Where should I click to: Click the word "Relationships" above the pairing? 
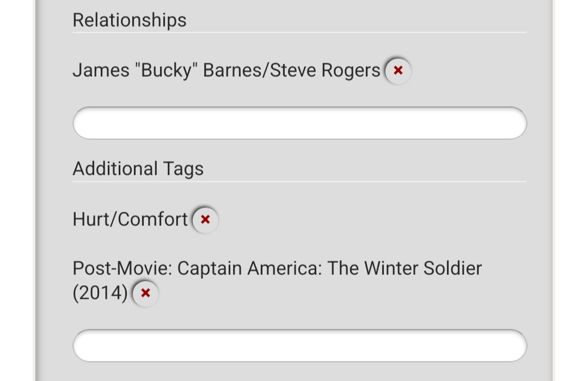(130, 20)
